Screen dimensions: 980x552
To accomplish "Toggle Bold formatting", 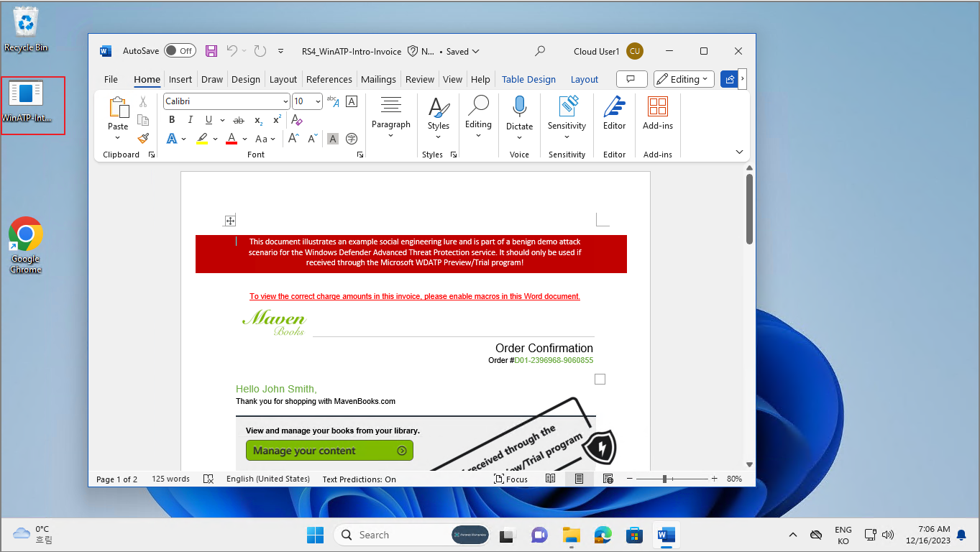I will [172, 120].
